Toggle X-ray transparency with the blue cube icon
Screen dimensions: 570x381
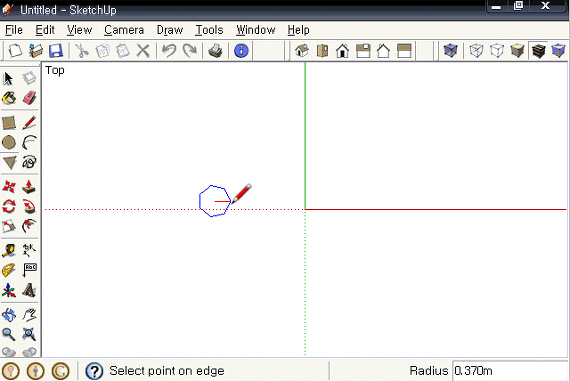click(x=450, y=51)
